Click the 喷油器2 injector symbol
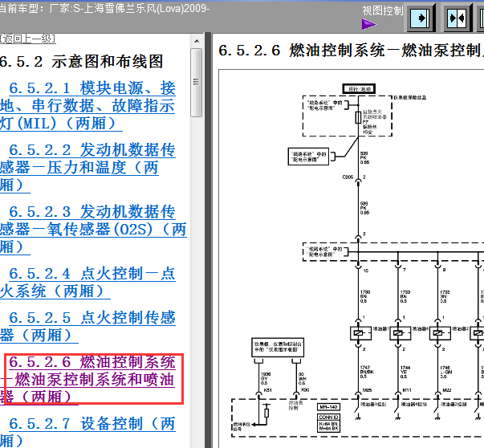The height and width of the screenshot is (448, 484). (x=440, y=333)
